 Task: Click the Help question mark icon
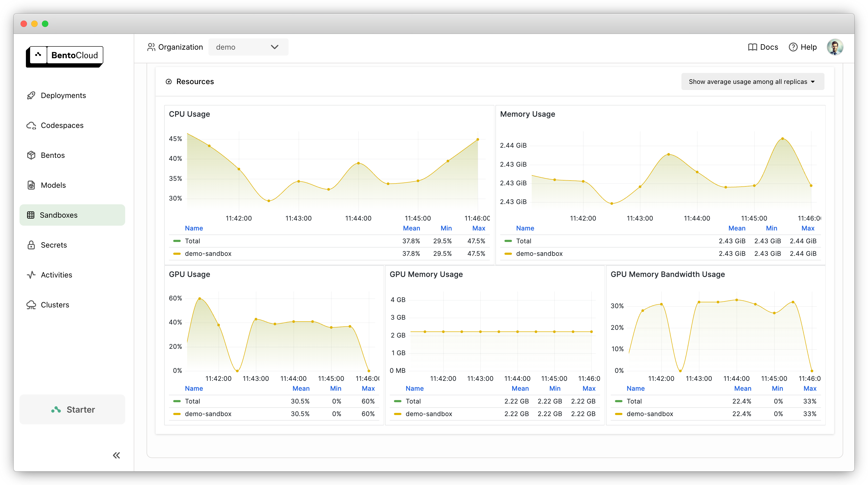pyautogui.click(x=793, y=47)
